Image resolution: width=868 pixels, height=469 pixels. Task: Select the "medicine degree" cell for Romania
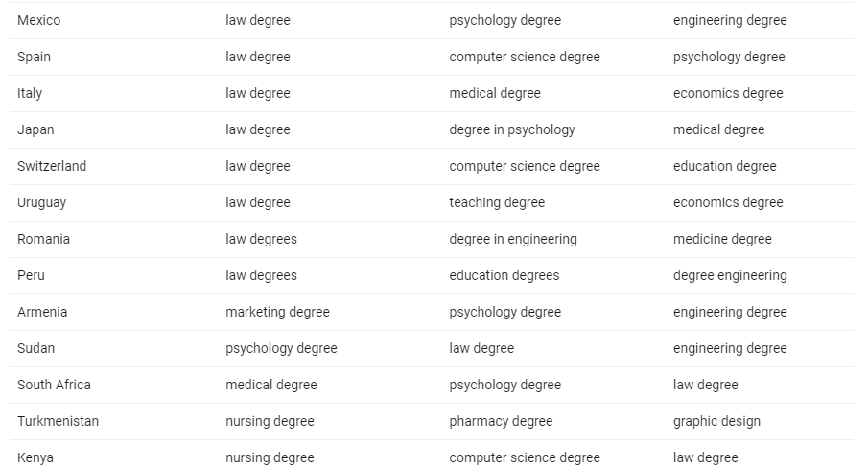pyautogui.click(x=722, y=239)
